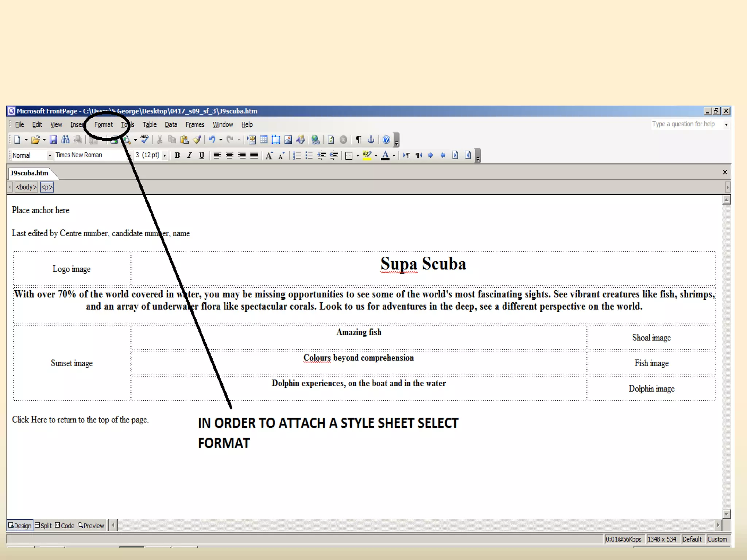Screen dimensions: 747x560
Task: Toggle italic formatting
Action: pyautogui.click(x=189, y=156)
